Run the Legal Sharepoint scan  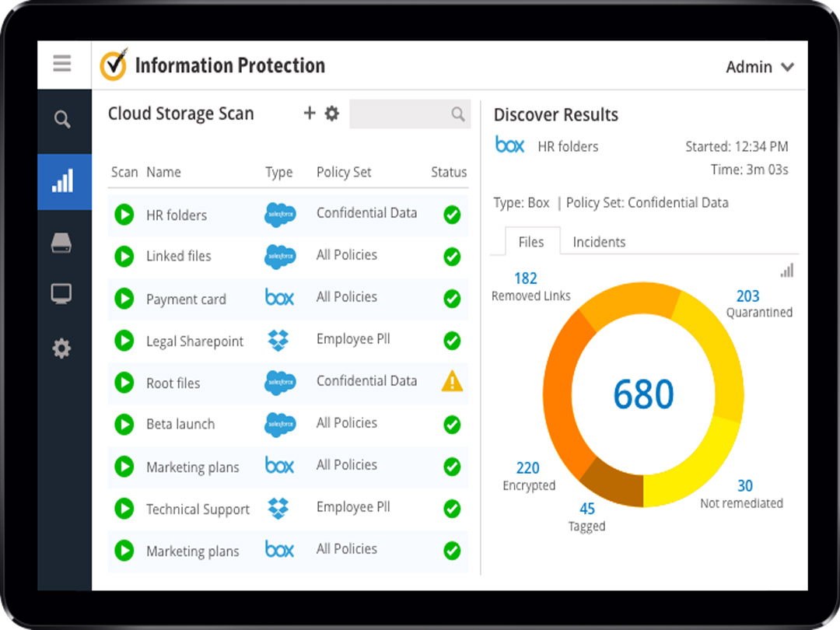tap(124, 341)
